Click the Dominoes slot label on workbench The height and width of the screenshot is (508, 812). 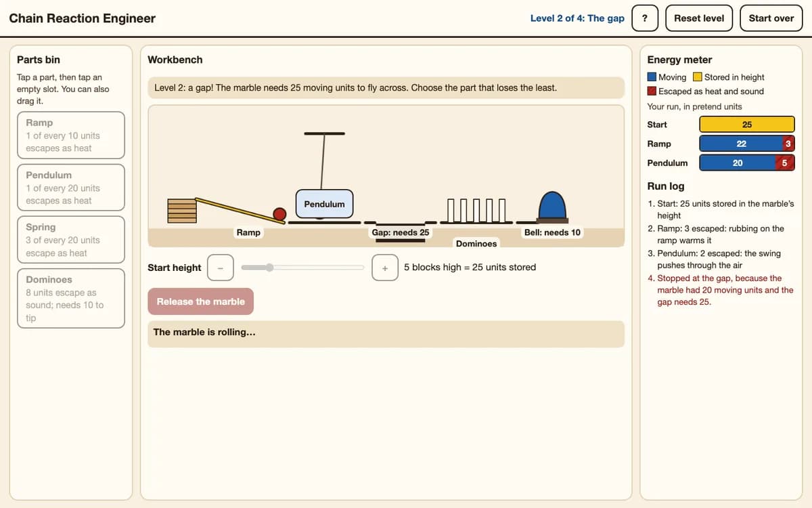tap(476, 243)
